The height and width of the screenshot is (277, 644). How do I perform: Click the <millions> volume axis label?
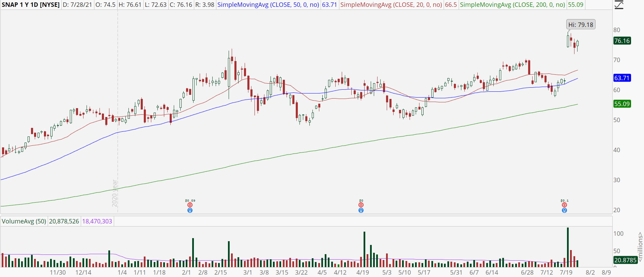(x=640, y=247)
